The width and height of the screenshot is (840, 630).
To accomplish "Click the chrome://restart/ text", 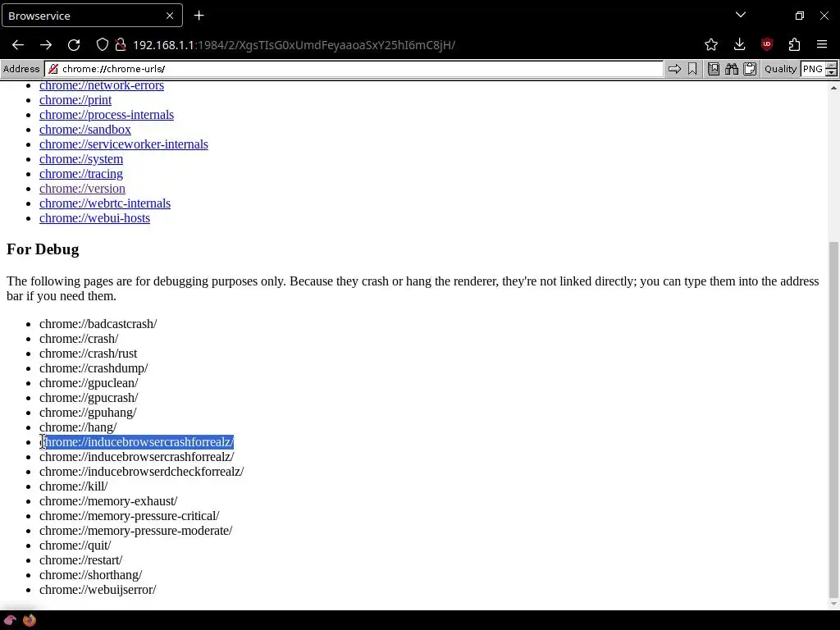I will tap(81, 559).
